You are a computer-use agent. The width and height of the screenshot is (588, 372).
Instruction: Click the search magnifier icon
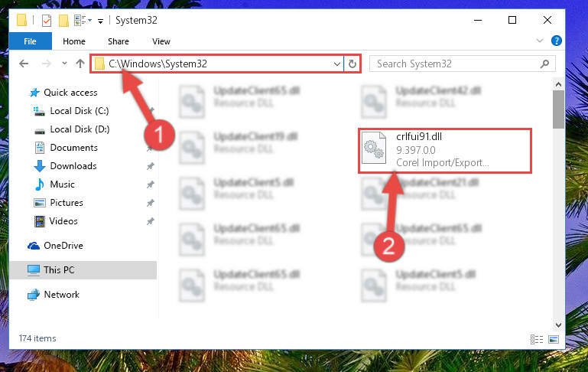tap(544, 64)
